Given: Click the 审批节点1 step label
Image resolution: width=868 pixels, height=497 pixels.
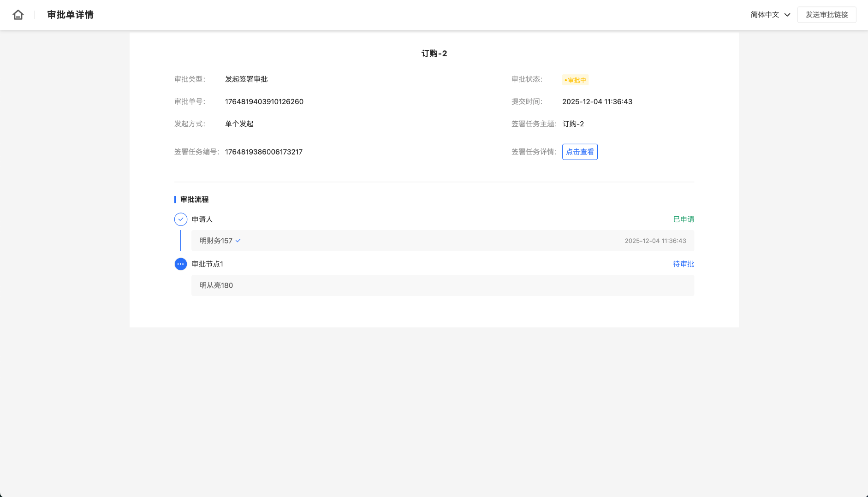Looking at the screenshot, I should click(x=208, y=264).
